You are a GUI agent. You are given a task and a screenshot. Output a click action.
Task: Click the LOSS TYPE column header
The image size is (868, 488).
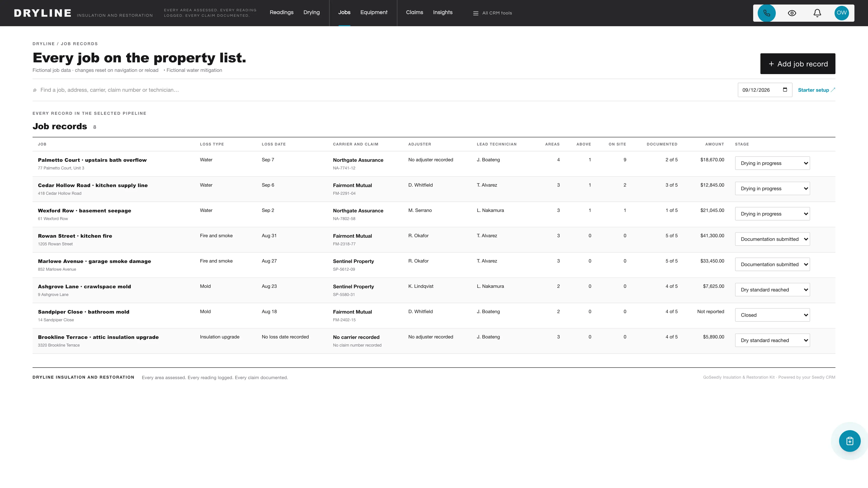(212, 144)
